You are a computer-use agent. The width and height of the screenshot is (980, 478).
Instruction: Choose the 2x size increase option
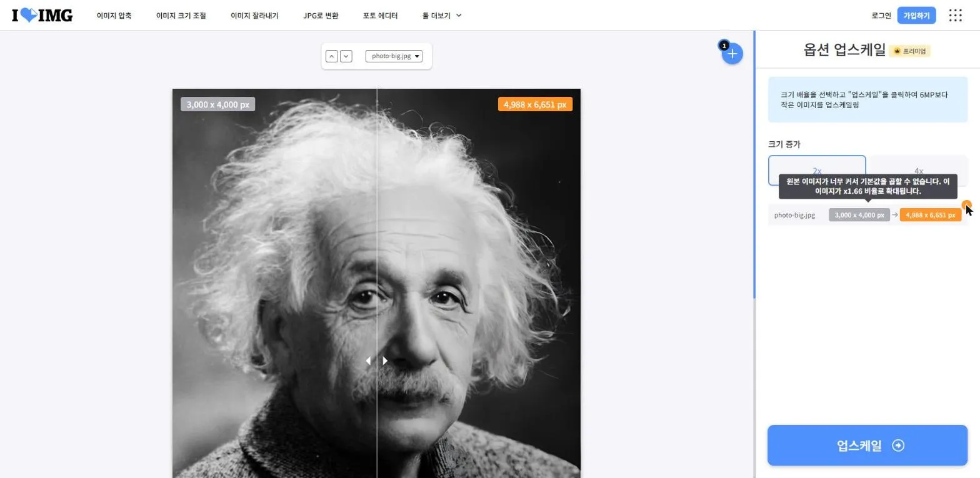coord(817,171)
